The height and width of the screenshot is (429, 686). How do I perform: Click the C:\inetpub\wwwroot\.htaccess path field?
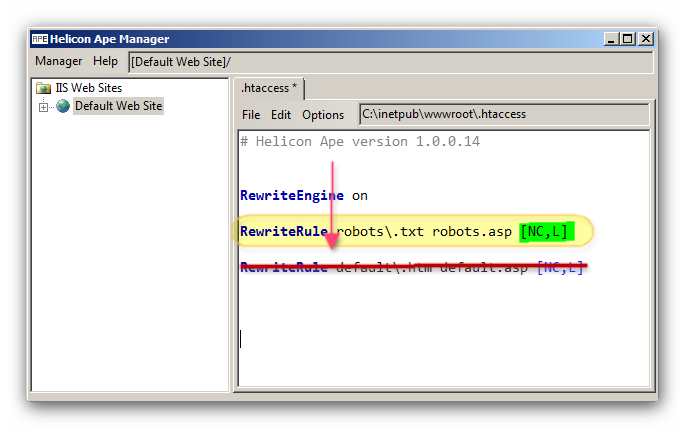point(503,114)
